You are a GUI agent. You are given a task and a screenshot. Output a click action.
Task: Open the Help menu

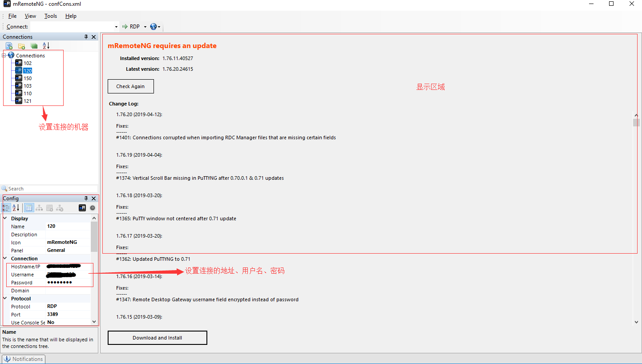click(x=71, y=16)
